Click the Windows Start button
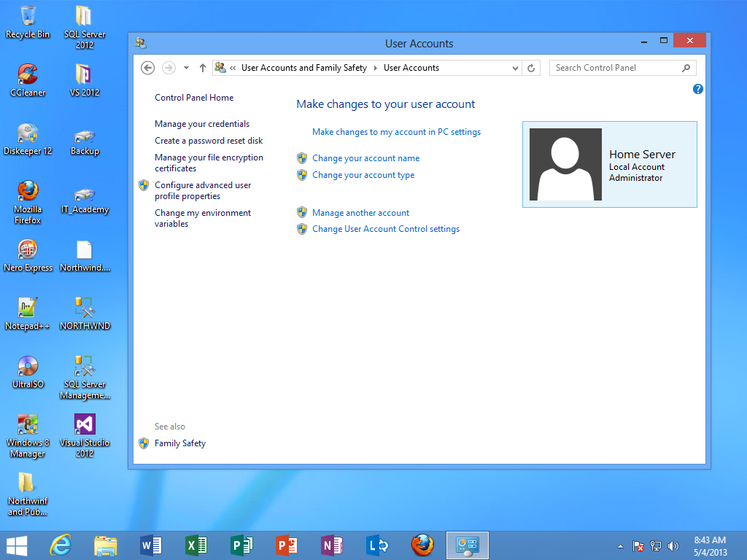This screenshot has width=747, height=560. pyautogui.click(x=17, y=545)
